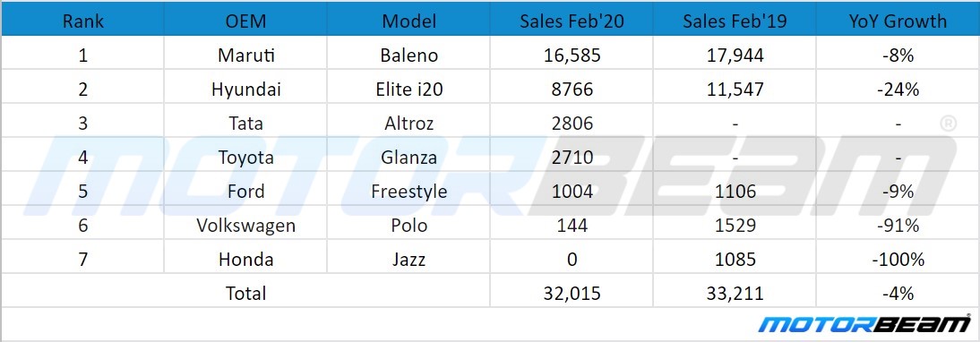Select the 32,015 total sales cell
Viewport: 980px width, 342px height.
click(x=572, y=293)
